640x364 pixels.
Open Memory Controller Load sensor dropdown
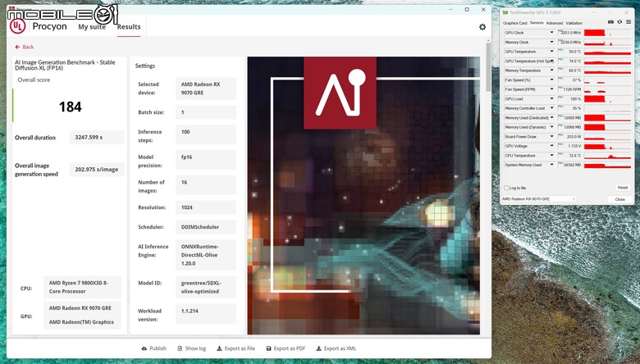[x=551, y=108]
